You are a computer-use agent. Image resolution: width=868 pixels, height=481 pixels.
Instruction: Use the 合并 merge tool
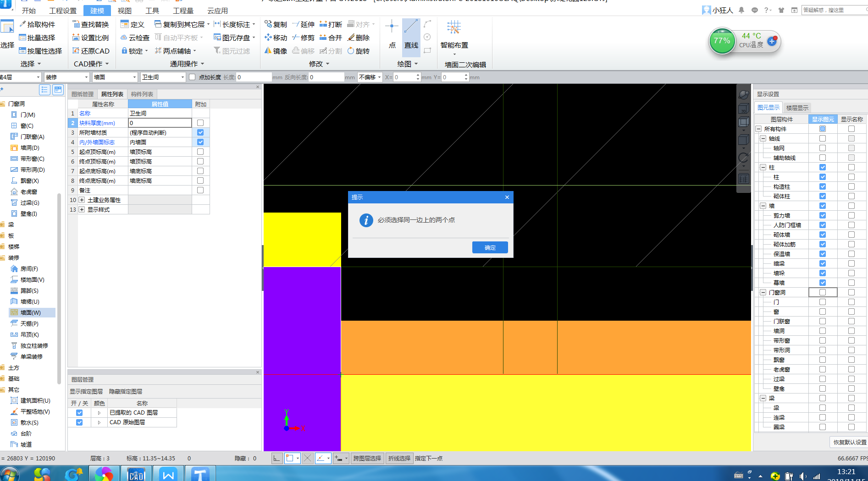tap(331, 38)
